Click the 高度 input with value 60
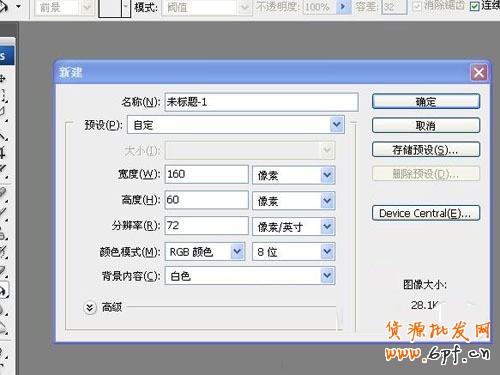 (x=206, y=200)
